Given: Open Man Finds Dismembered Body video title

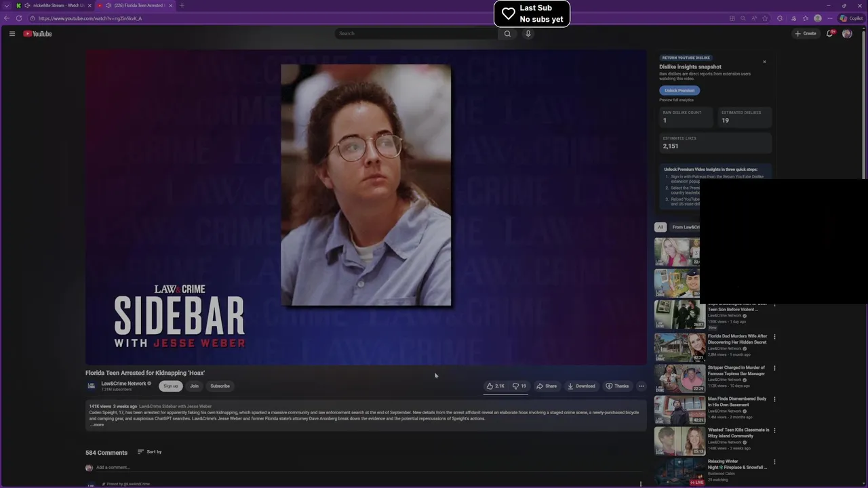Looking at the screenshot, I should coord(737,401).
